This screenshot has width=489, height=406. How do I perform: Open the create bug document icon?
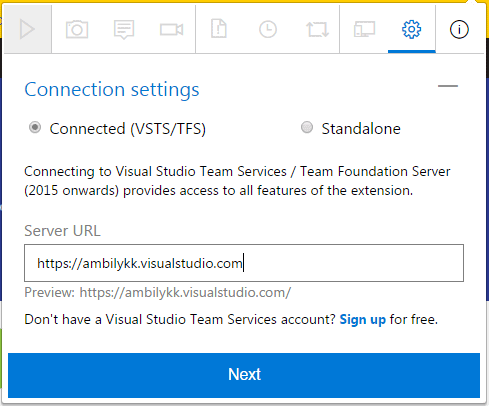click(x=219, y=29)
